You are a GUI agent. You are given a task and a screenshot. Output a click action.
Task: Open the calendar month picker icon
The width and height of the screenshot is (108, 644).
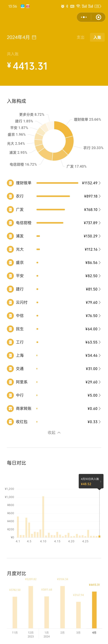tap(34, 37)
